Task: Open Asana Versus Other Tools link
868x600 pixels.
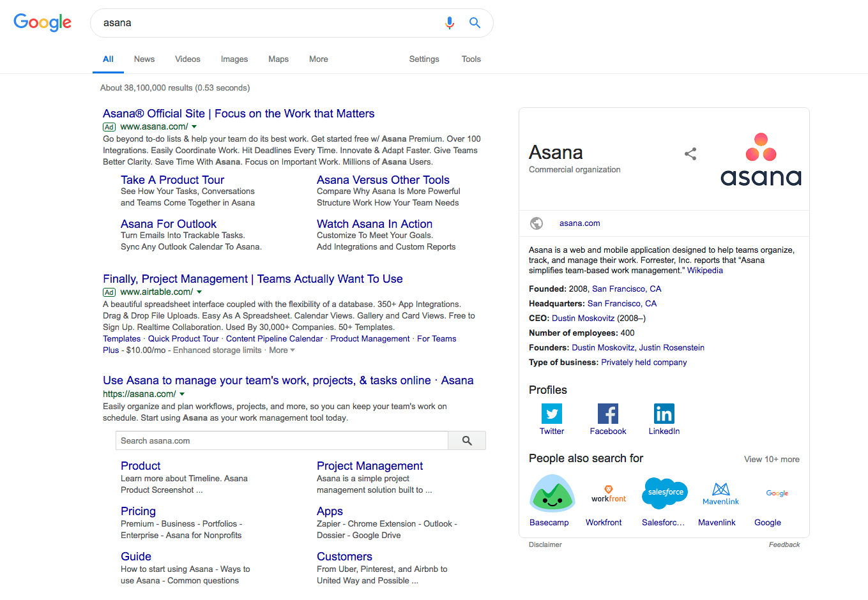Action: click(383, 180)
